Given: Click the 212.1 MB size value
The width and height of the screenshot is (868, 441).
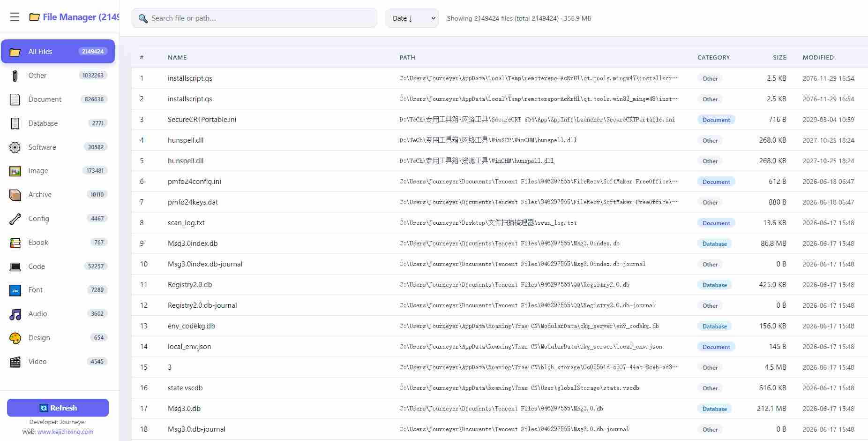Looking at the screenshot, I should 771,409.
